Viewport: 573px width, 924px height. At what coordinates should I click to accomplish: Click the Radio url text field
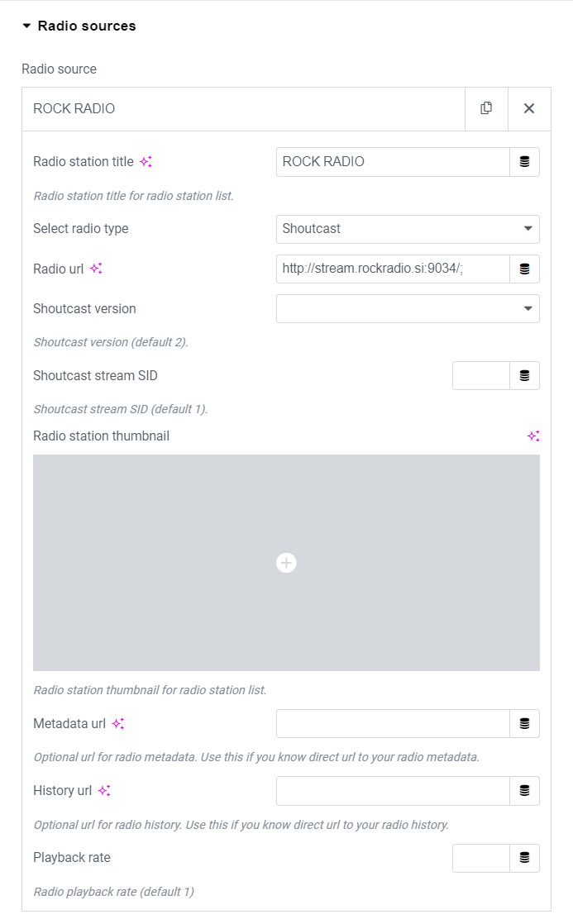pyautogui.click(x=393, y=269)
